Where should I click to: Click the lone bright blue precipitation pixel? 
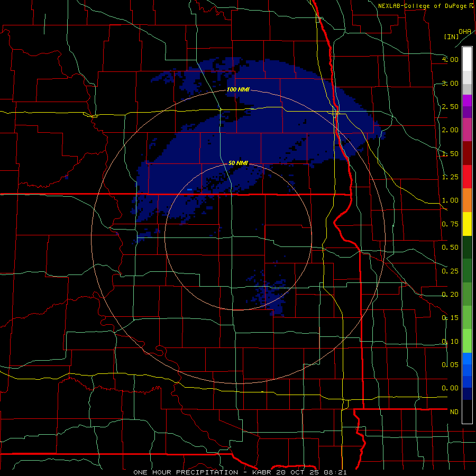tap(190, 190)
